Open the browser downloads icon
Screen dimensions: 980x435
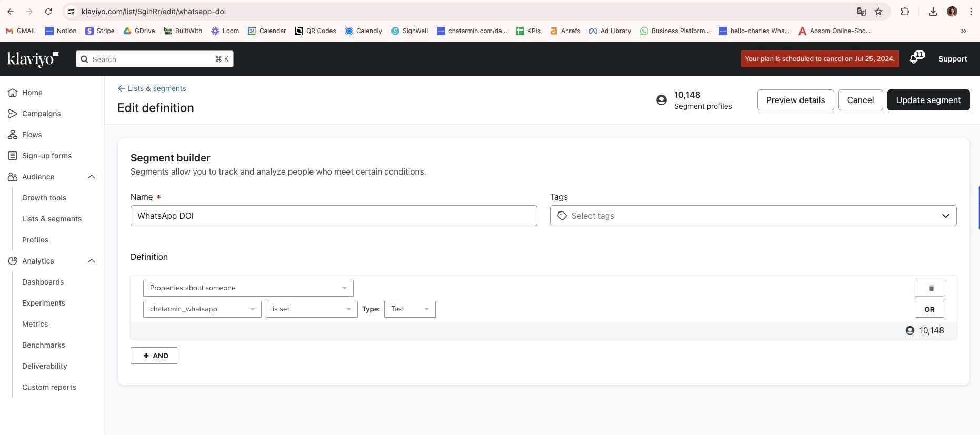point(933,12)
